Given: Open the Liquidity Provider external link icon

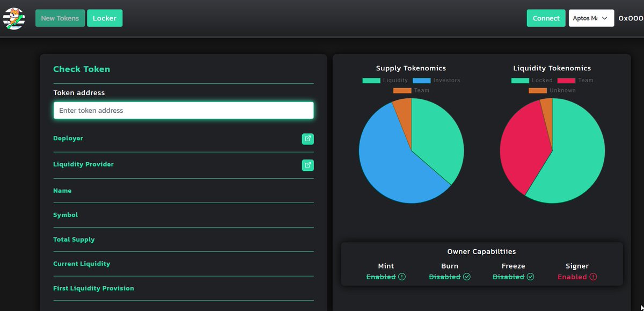Looking at the screenshot, I should (308, 165).
